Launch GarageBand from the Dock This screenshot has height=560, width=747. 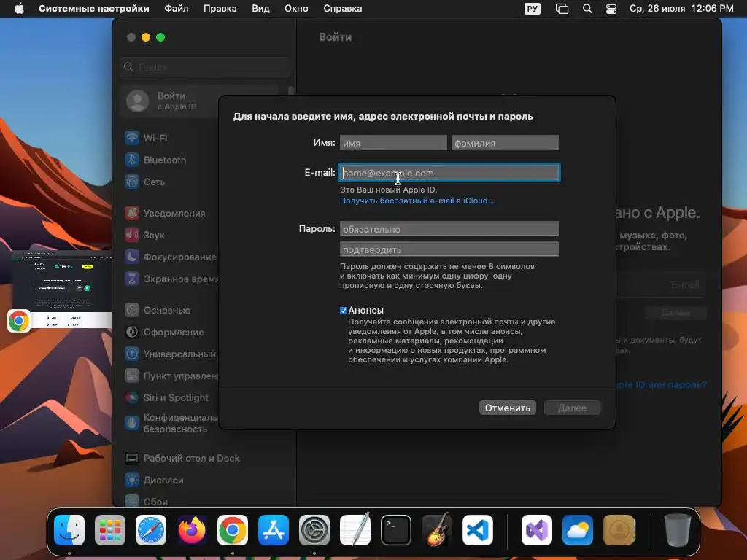[x=437, y=530]
